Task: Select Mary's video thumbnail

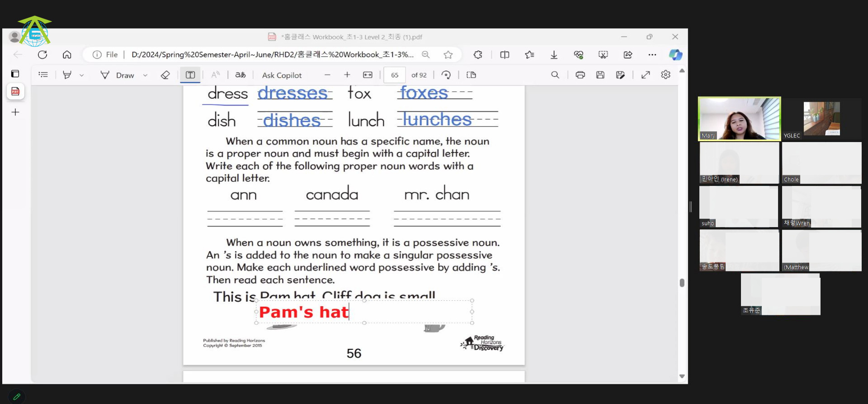Action: pos(739,119)
